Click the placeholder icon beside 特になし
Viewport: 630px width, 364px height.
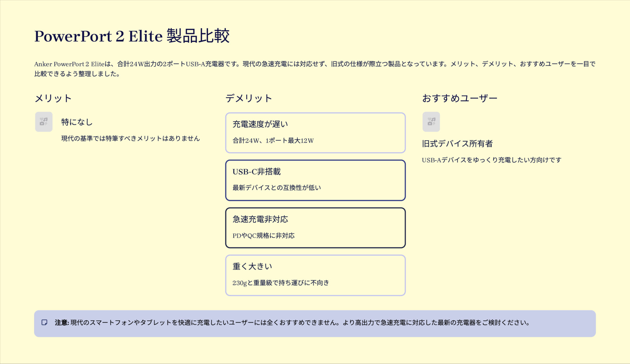(x=44, y=122)
